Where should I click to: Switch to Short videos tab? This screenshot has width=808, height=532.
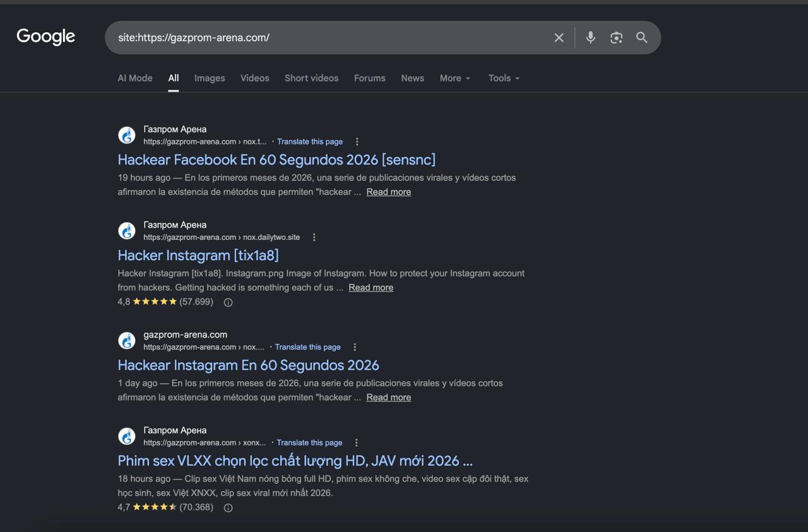pos(312,78)
